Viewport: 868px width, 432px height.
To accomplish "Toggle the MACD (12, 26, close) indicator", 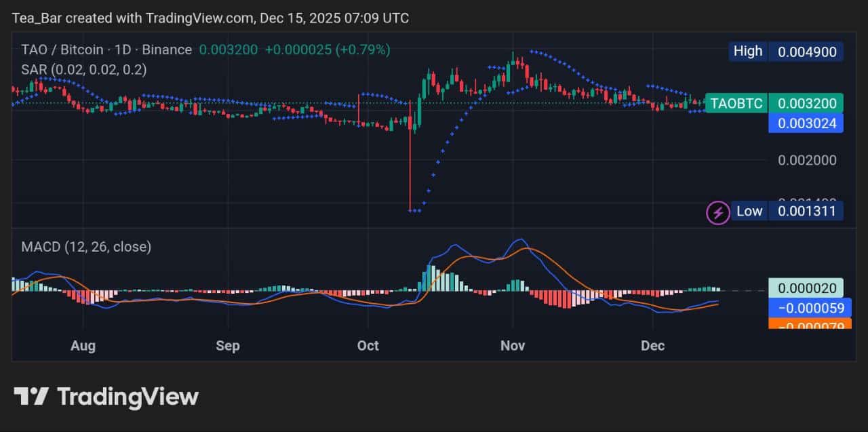I will 85,247.
